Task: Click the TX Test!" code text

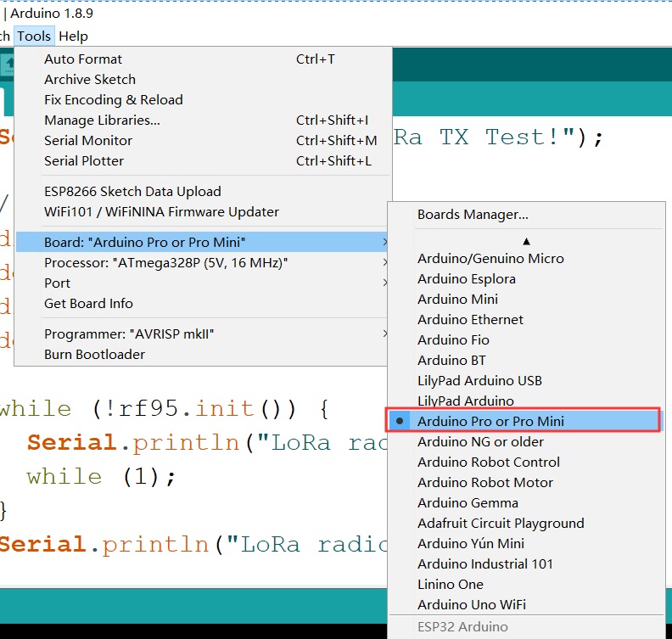Action: tap(508, 137)
